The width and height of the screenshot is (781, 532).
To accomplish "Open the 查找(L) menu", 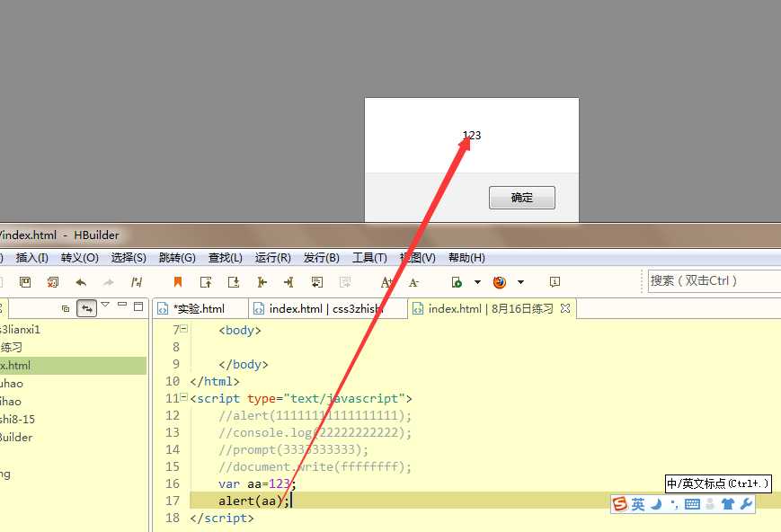I will [x=226, y=258].
